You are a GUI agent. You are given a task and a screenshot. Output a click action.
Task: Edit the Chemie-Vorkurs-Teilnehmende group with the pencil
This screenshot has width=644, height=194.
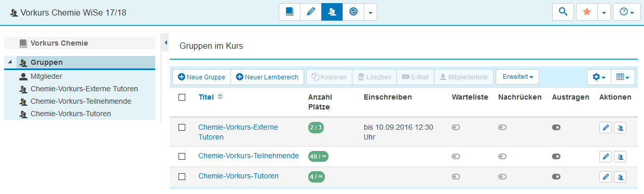coord(606,156)
